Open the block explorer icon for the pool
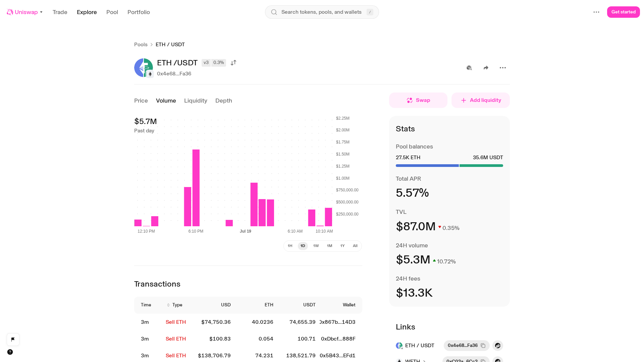Viewport: 644px width, 362px height. click(469, 68)
